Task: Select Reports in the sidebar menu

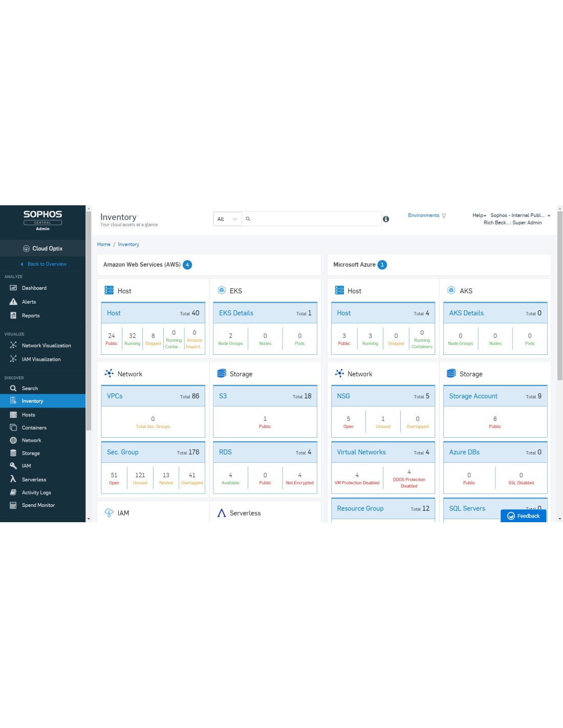Action: pos(31,315)
